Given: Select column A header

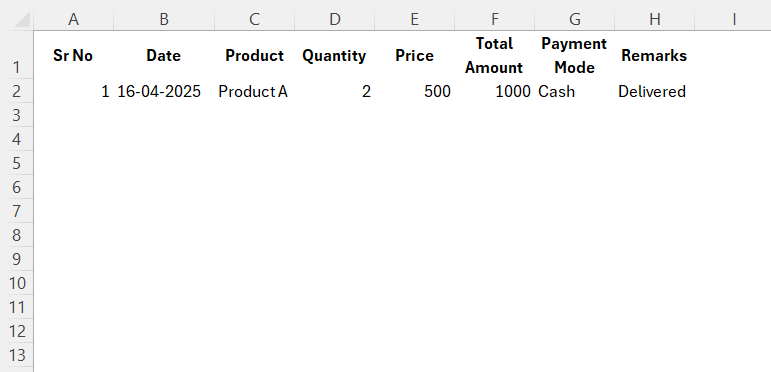Looking at the screenshot, I should click(x=73, y=19).
